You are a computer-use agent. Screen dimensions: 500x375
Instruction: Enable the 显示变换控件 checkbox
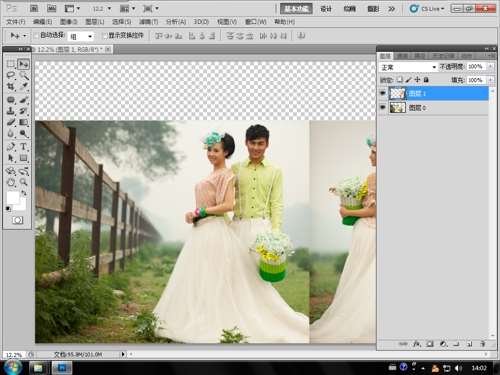click(104, 35)
